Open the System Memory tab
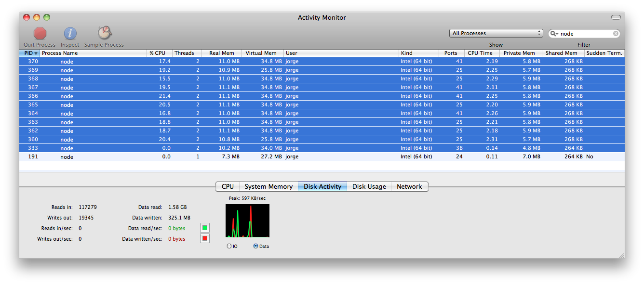 pos(268,187)
